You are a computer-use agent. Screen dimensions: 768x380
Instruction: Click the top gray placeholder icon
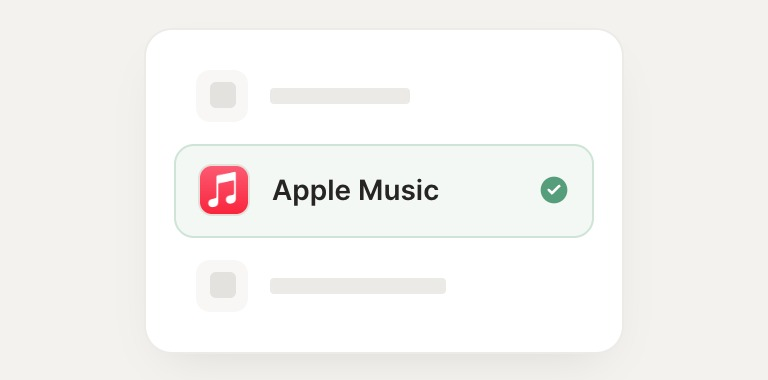coord(222,95)
